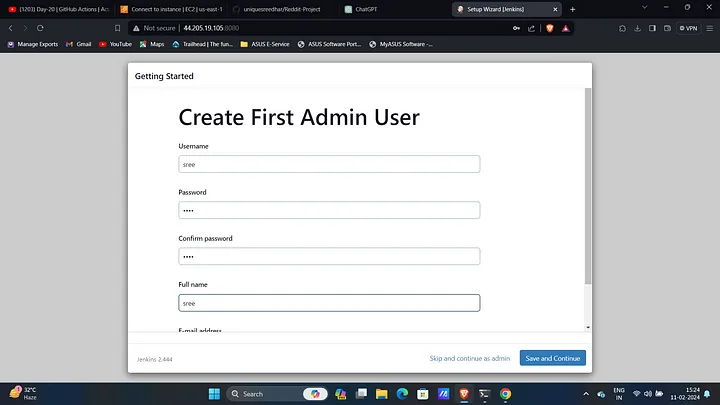Open a new tab with plus
Screen dimensions: 720x405
coord(573,9)
